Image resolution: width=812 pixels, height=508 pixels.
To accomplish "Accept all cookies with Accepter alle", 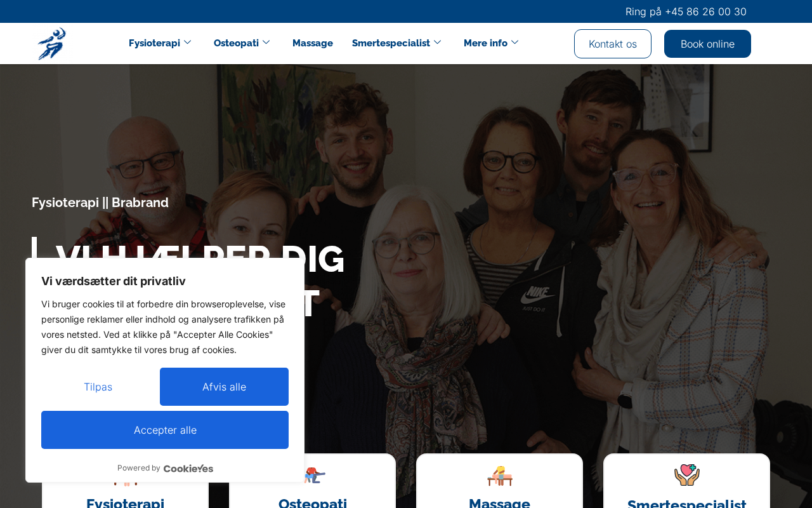I will (165, 430).
